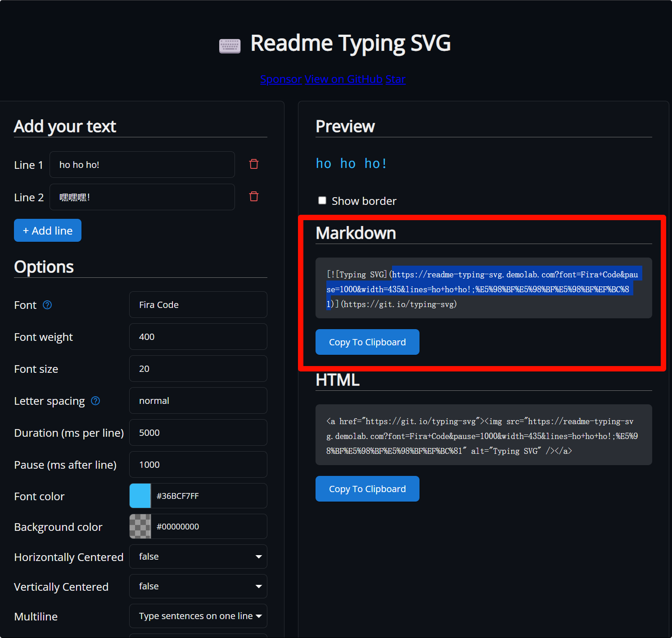This screenshot has width=672, height=638.
Task: Edit the font color hex #36BCF7FF
Action: tap(209, 496)
